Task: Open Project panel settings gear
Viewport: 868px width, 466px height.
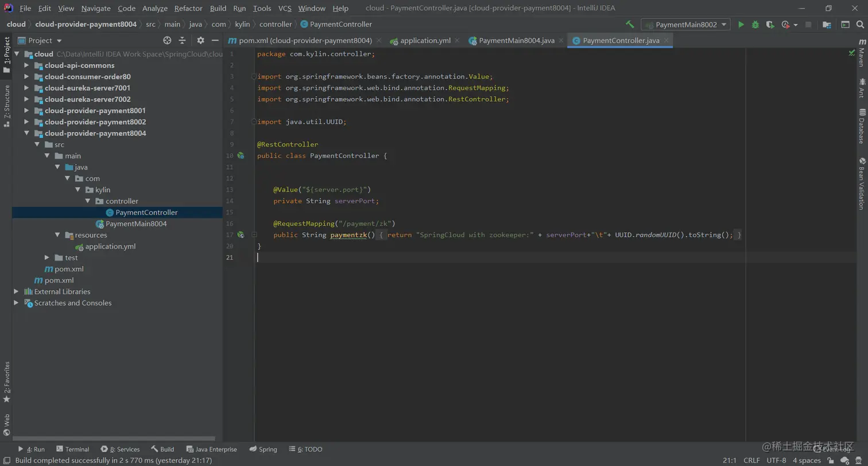Action: 200,40
